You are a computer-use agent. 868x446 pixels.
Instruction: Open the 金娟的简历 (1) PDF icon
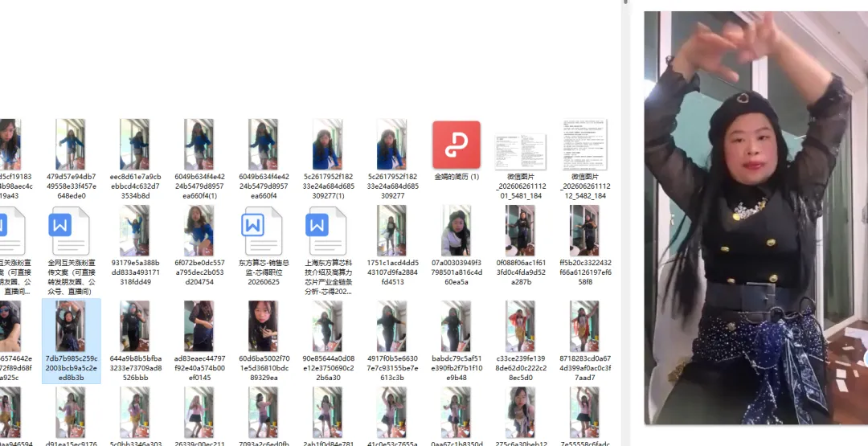tap(457, 145)
